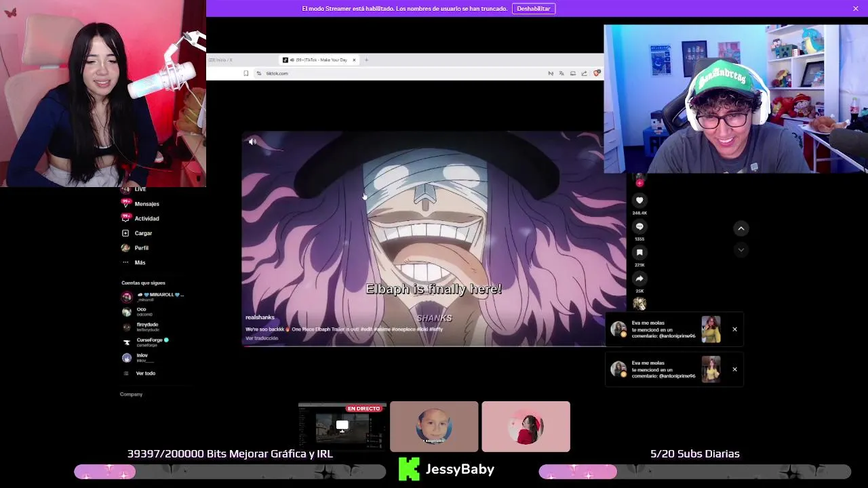Click the cast icon in the address bar
This screenshot has width=868, height=488.
point(573,73)
